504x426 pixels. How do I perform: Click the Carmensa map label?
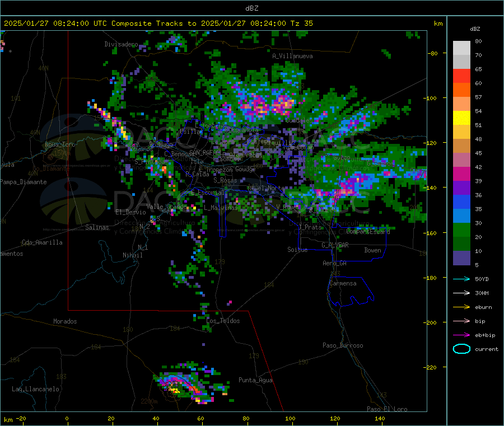343,283
